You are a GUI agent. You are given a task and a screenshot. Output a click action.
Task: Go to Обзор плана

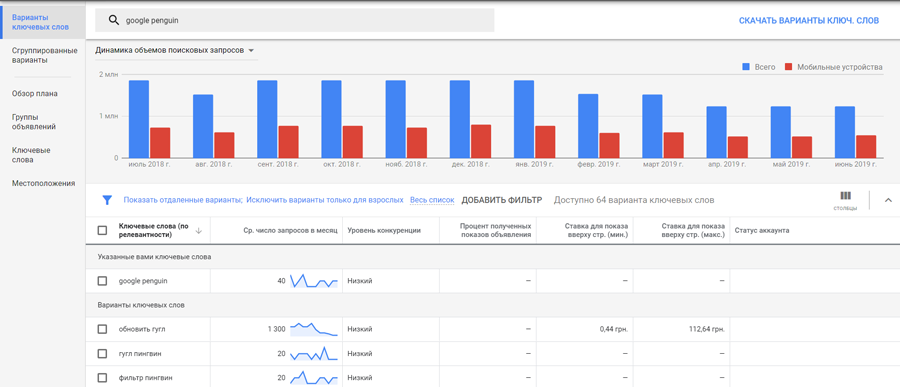[34, 94]
